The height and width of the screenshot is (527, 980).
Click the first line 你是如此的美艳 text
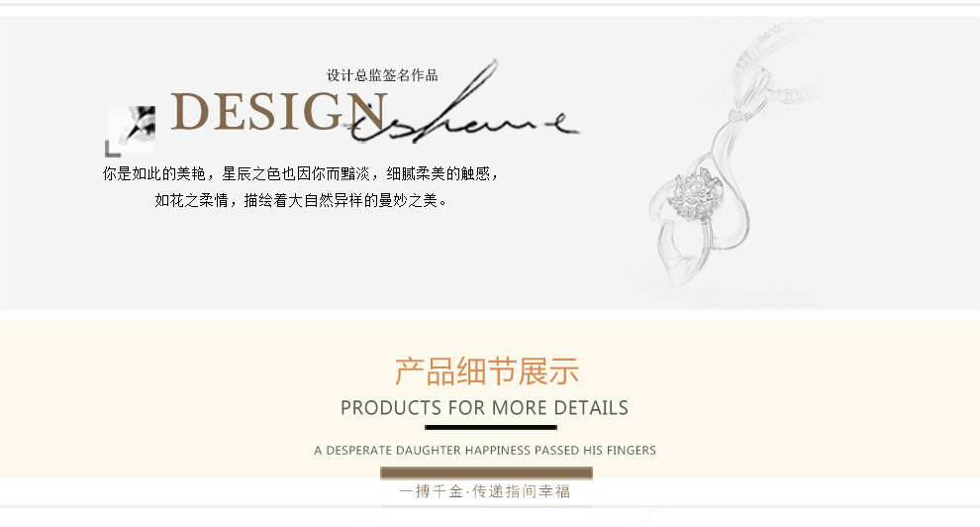pos(300,173)
